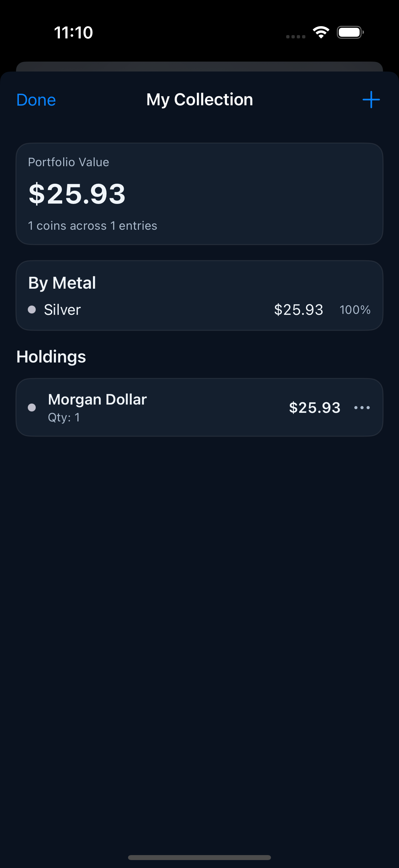Open the Morgan Dollar more options ellipsis

pyautogui.click(x=362, y=408)
